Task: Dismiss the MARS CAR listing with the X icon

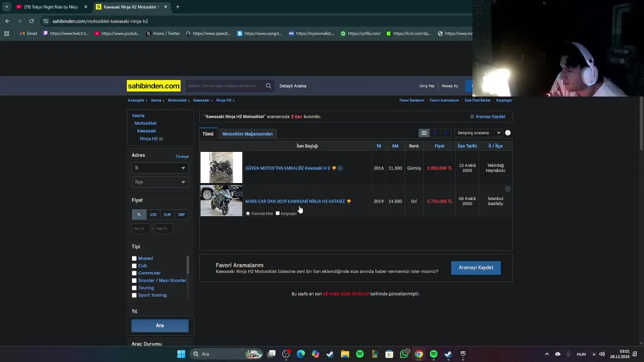Action: point(508,189)
